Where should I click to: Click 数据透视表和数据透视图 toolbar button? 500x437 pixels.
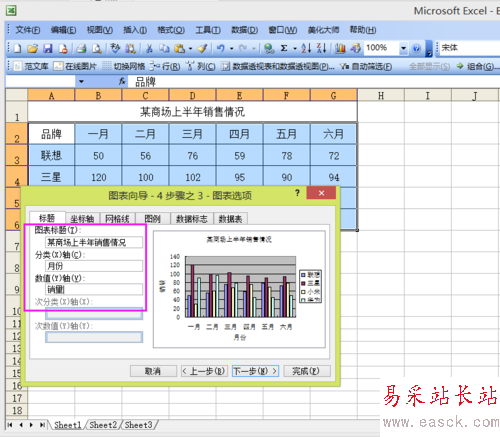click(278, 66)
